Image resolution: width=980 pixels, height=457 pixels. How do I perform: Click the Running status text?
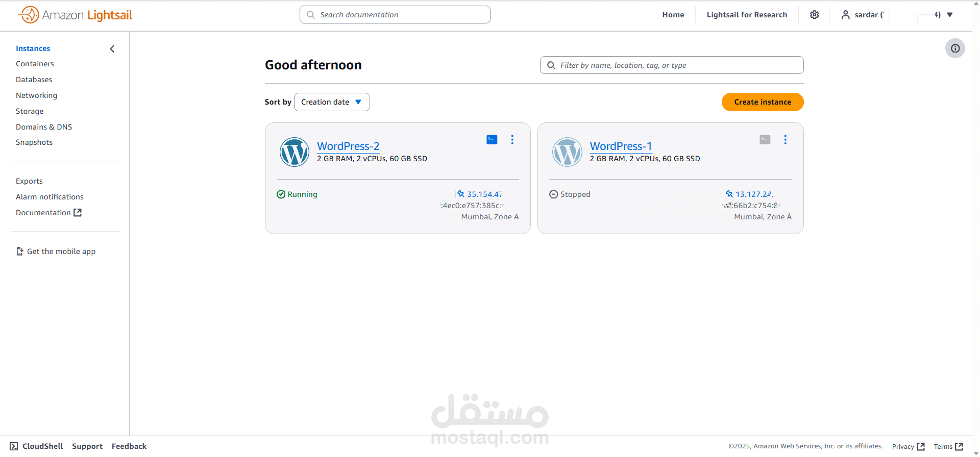tap(303, 194)
